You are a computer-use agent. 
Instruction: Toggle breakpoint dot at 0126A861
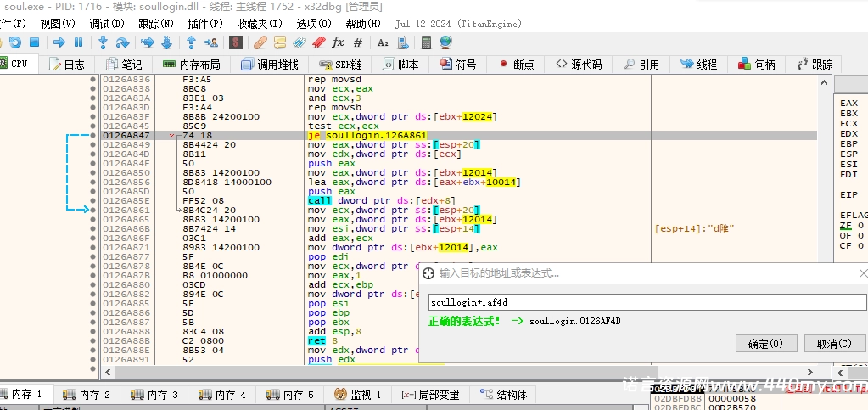[93, 210]
